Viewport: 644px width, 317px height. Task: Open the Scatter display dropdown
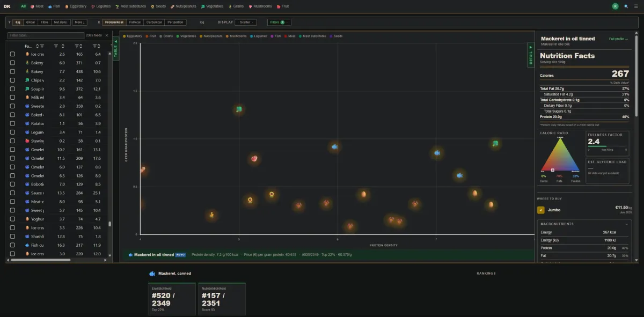(246, 23)
